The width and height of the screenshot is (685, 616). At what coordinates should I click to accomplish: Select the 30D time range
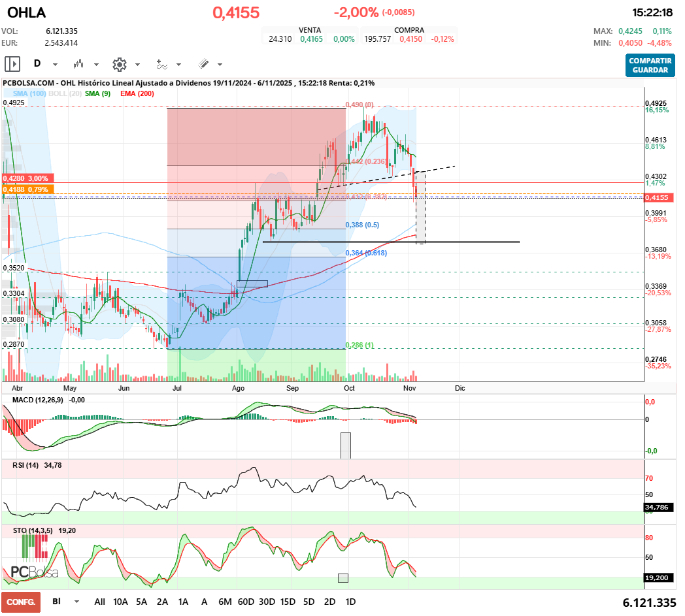pyautogui.click(x=267, y=602)
